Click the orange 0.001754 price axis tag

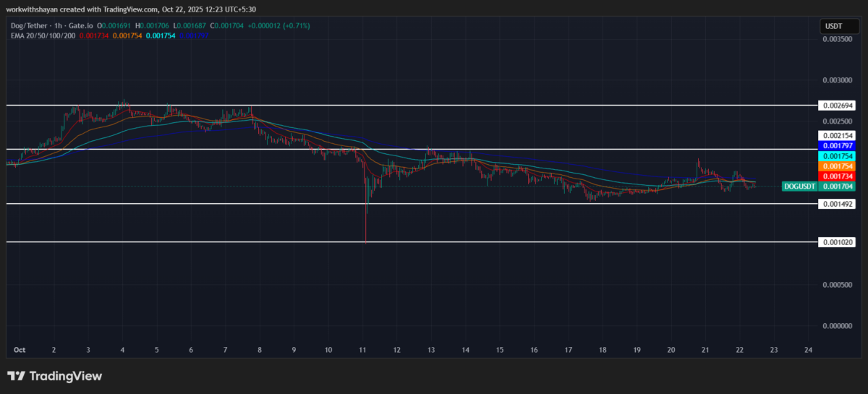(838, 166)
